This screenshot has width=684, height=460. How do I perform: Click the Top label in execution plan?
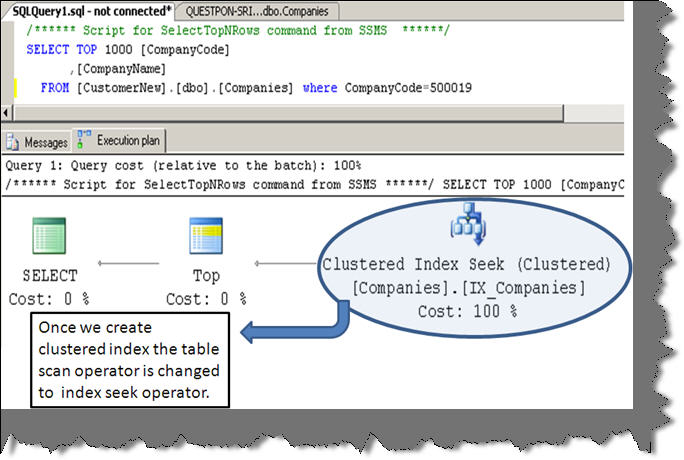(x=206, y=276)
